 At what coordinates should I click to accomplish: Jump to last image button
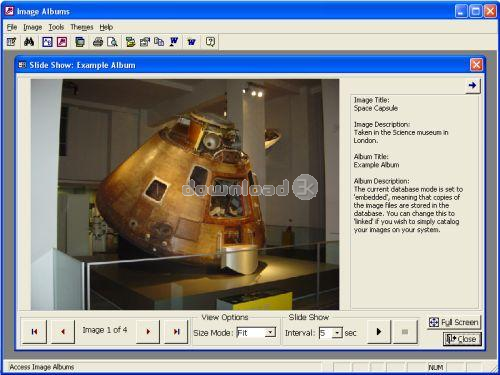pos(176,331)
